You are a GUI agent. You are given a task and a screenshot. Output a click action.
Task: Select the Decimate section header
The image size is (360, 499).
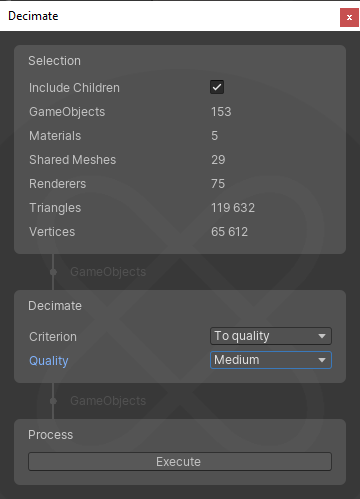55,306
